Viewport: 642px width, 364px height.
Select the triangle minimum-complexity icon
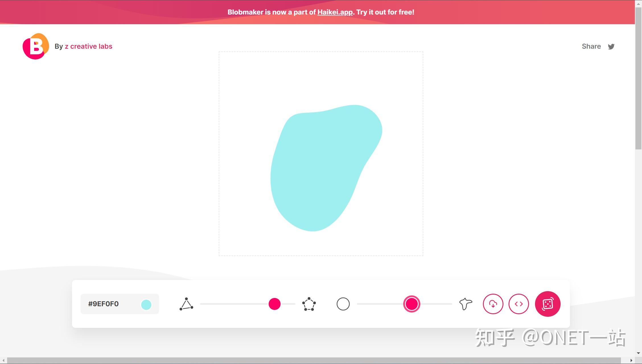tap(186, 304)
